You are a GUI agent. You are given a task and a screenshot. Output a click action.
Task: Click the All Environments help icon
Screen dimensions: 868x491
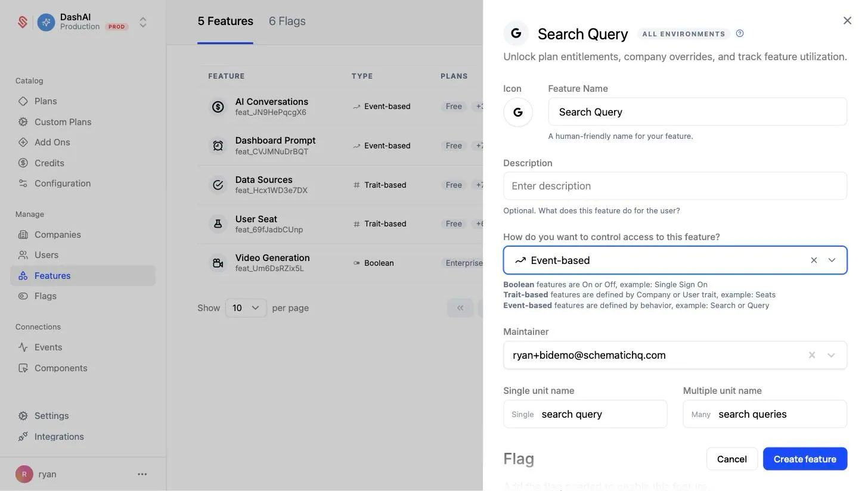click(740, 34)
